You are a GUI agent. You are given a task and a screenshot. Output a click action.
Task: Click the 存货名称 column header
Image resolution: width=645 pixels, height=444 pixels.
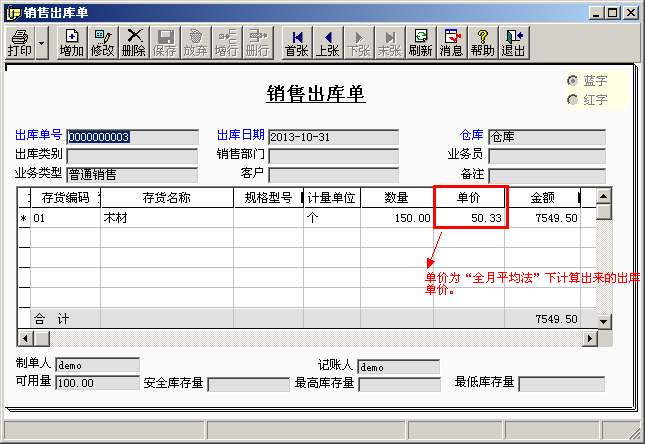[x=167, y=198]
